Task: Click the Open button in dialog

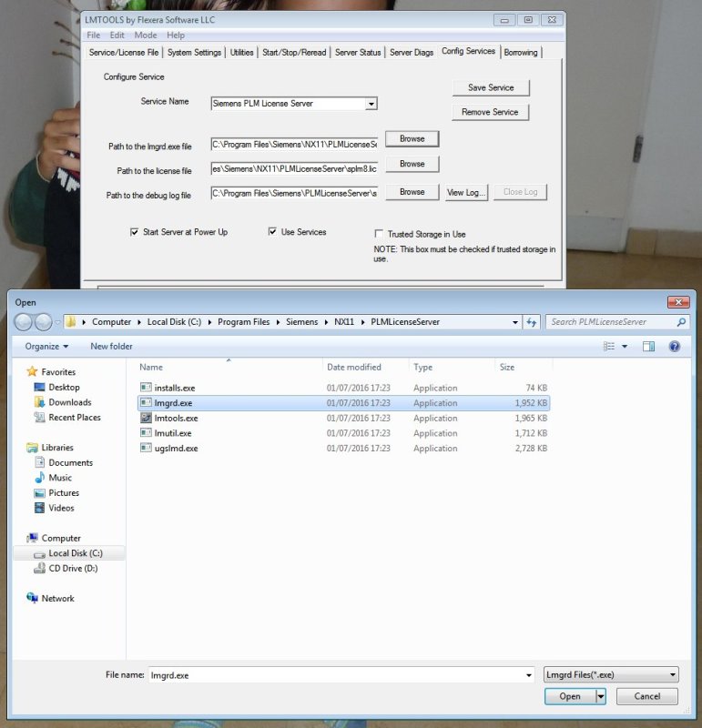Action: coord(570,696)
